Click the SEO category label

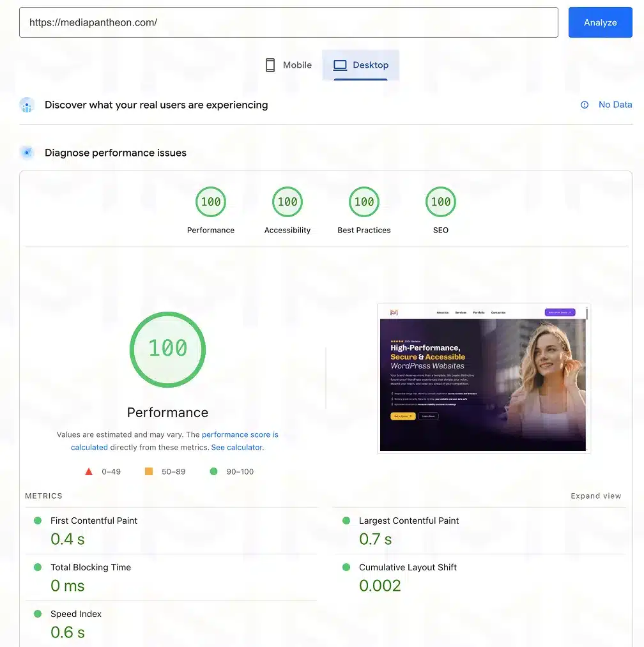point(440,230)
